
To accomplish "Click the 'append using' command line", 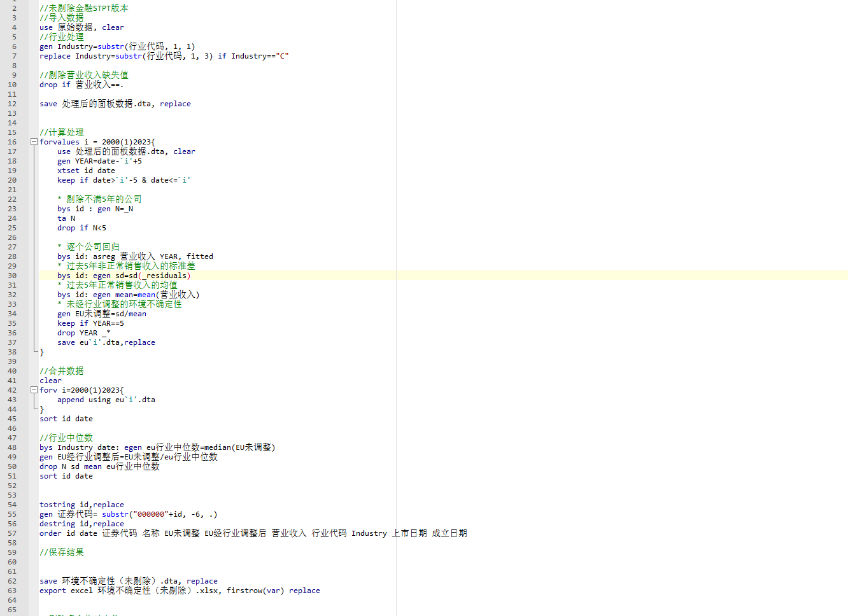I will [106, 400].
